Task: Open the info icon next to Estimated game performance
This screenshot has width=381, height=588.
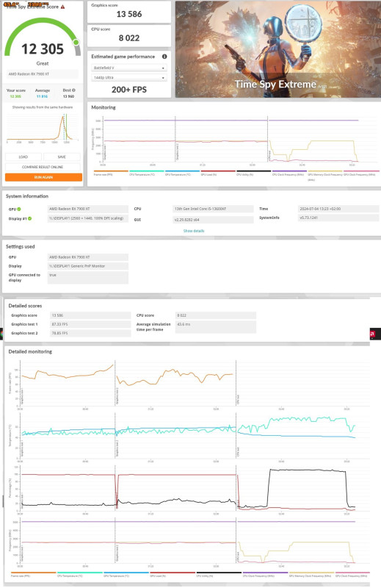Action: pyautogui.click(x=164, y=57)
